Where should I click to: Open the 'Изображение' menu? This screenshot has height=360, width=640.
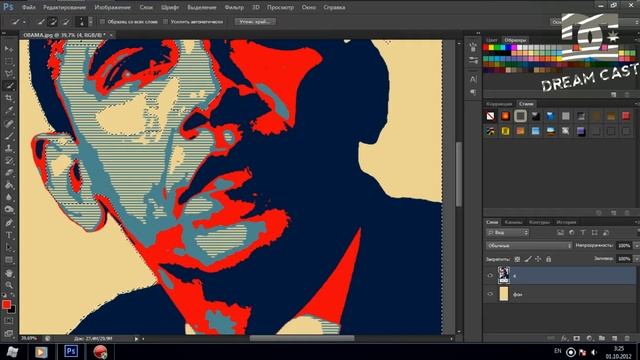click(x=112, y=7)
